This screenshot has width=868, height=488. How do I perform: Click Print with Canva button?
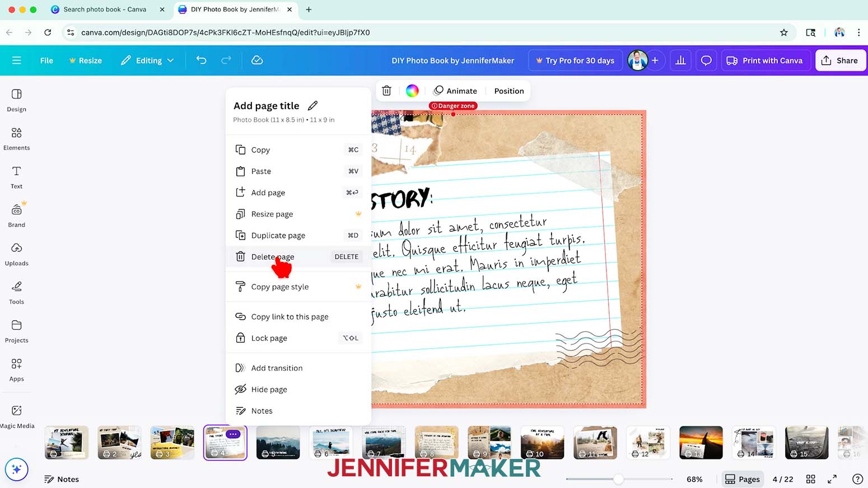[765, 60]
